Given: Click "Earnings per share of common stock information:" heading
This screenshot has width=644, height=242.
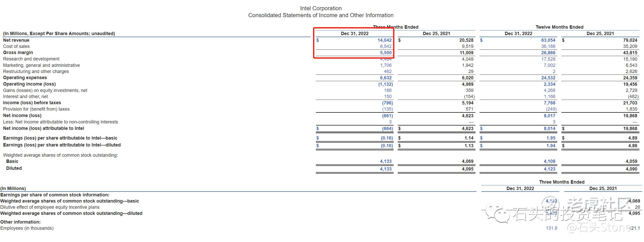Looking at the screenshot, I should [x=55, y=195].
